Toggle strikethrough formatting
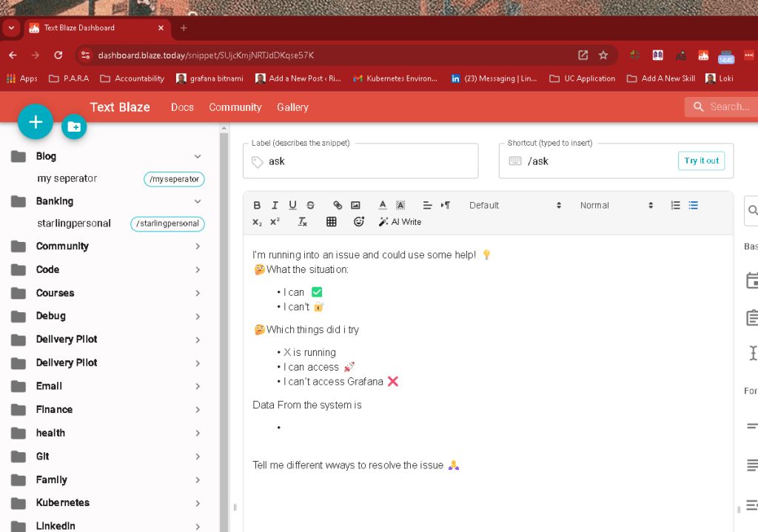The height and width of the screenshot is (532, 758). 310,206
